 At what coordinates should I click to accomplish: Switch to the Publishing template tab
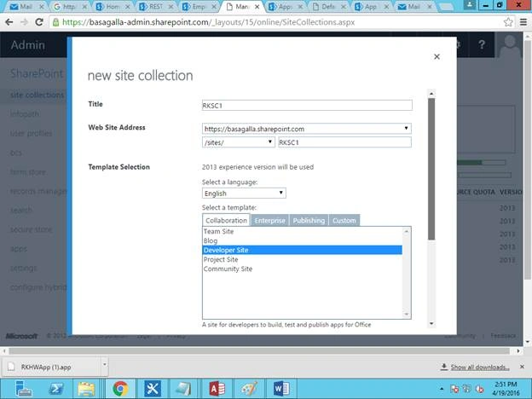[309, 221]
